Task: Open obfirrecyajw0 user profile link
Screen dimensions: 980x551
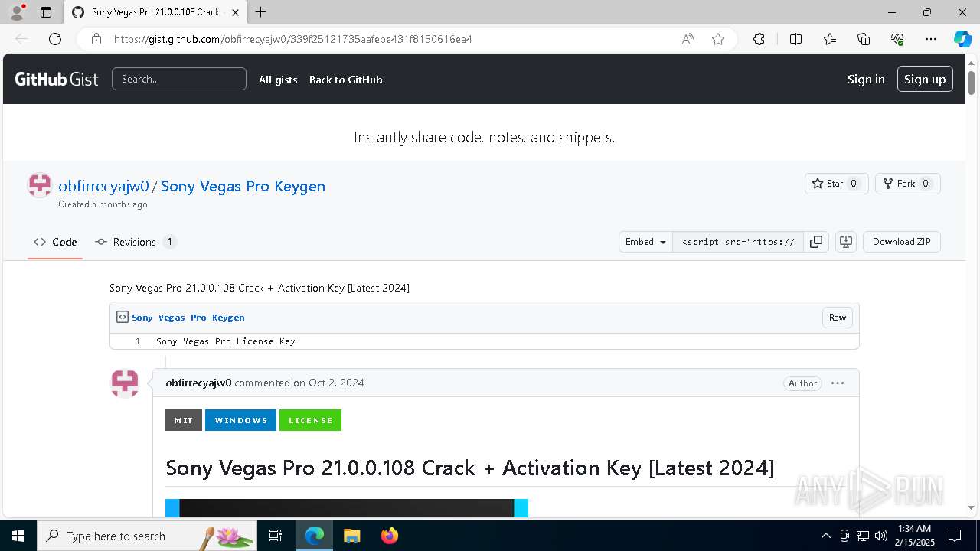Action: [103, 186]
